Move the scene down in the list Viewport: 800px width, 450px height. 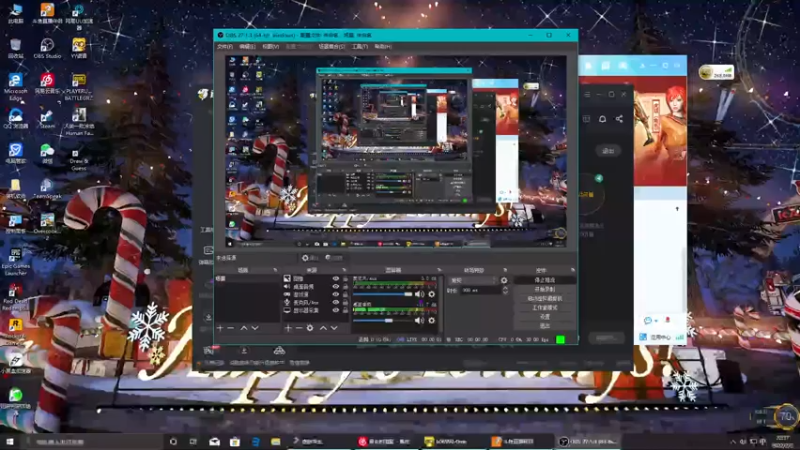(255, 328)
